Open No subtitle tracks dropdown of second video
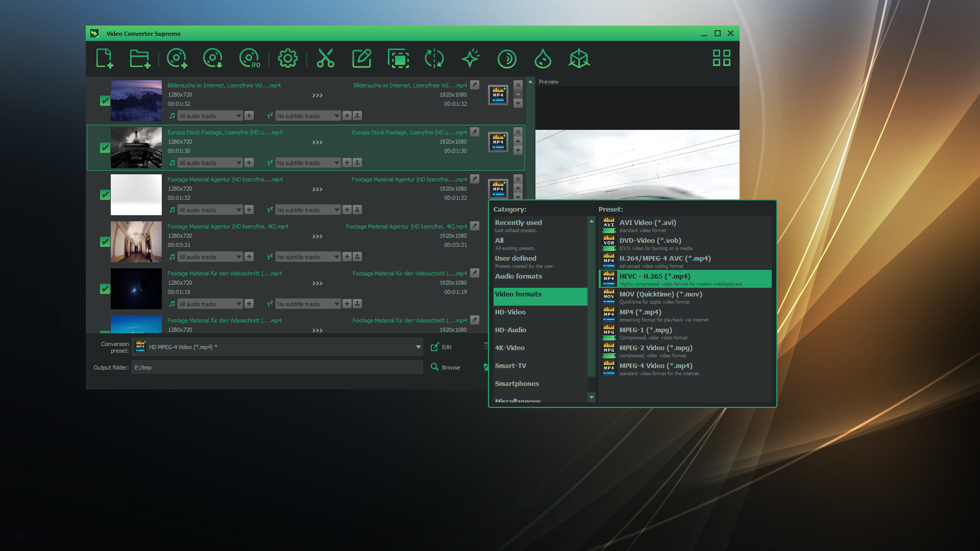Image resolution: width=980 pixels, height=551 pixels. coord(308,163)
